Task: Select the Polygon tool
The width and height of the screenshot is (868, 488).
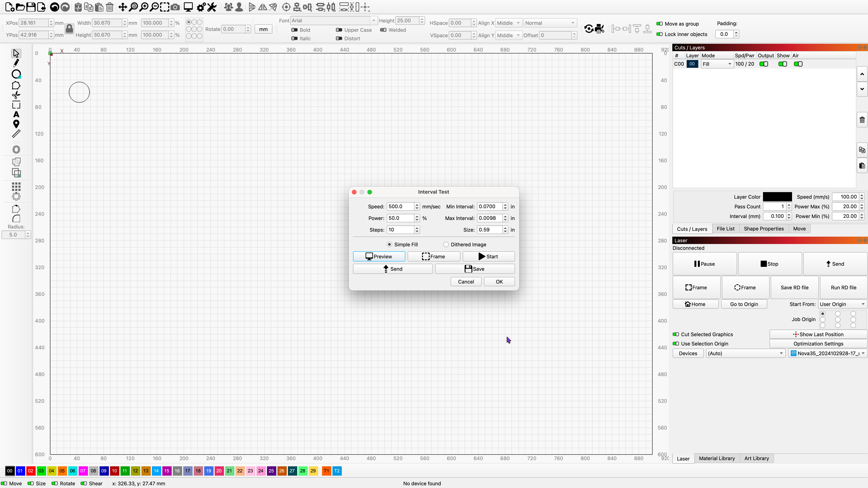Action: tap(16, 86)
